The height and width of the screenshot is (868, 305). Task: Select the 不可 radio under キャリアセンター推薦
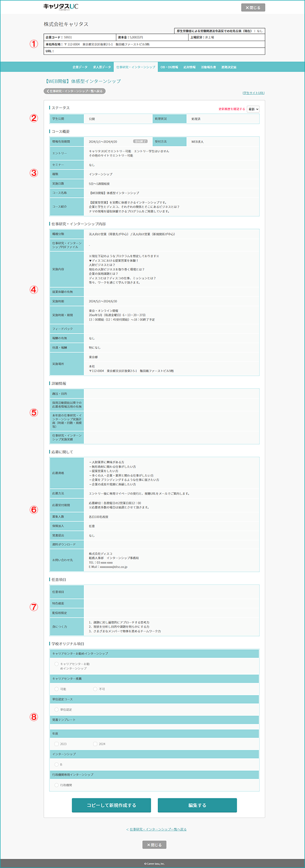pos(95,689)
